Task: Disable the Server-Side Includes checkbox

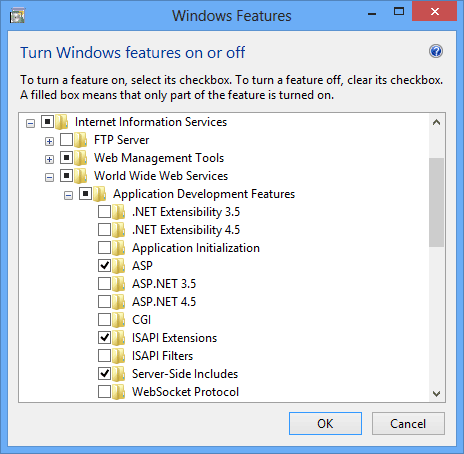Action: pyautogui.click(x=104, y=374)
